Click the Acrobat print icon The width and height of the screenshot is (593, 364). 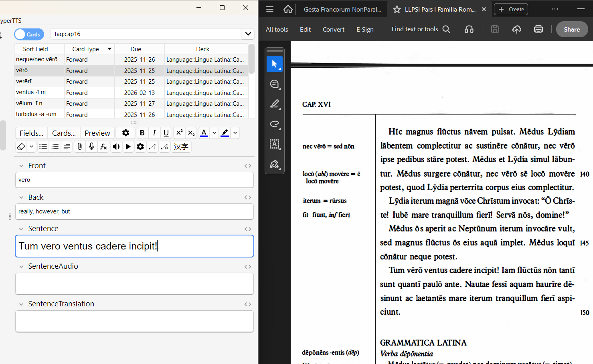tap(538, 29)
